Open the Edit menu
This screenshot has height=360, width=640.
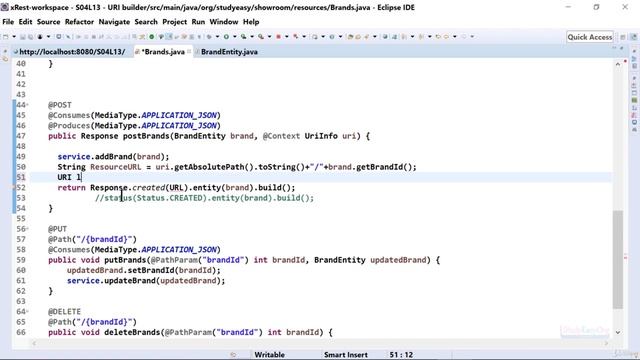click(x=25, y=22)
